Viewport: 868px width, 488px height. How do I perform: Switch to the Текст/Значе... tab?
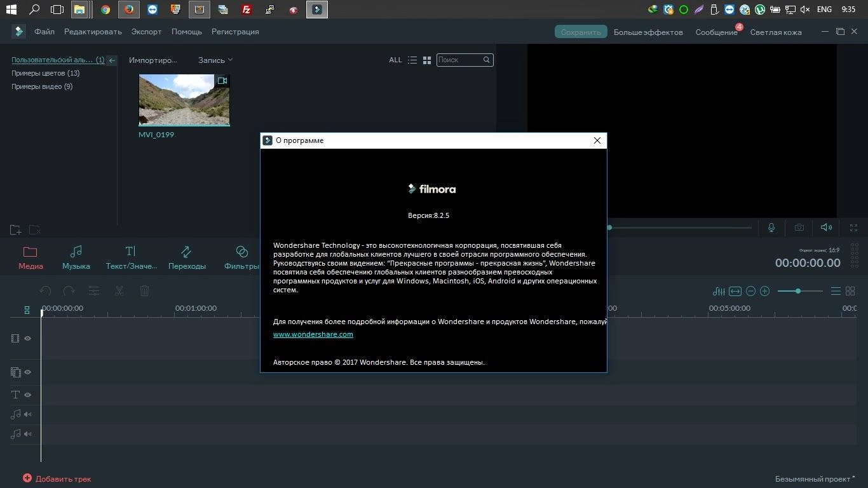pyautogui.click(x=130, y=258)
